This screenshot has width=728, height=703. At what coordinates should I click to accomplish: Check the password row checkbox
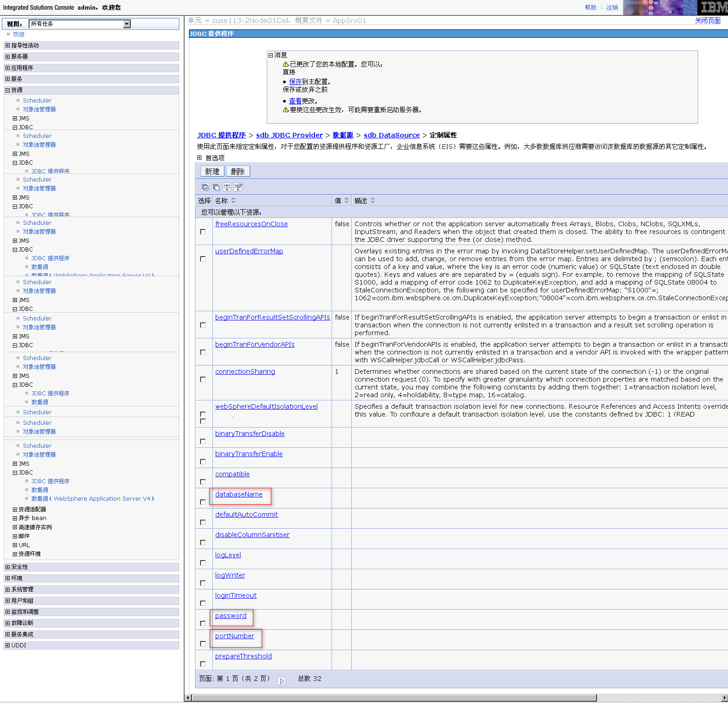203,623
